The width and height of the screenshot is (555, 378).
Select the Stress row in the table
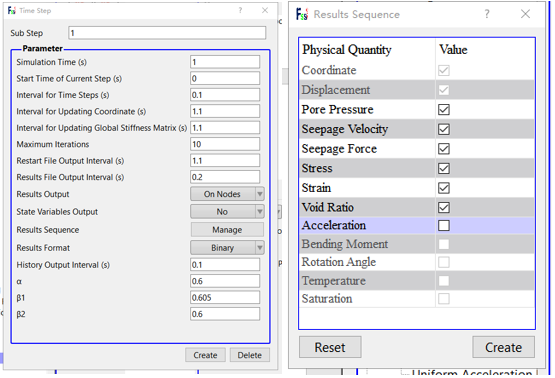417,168
